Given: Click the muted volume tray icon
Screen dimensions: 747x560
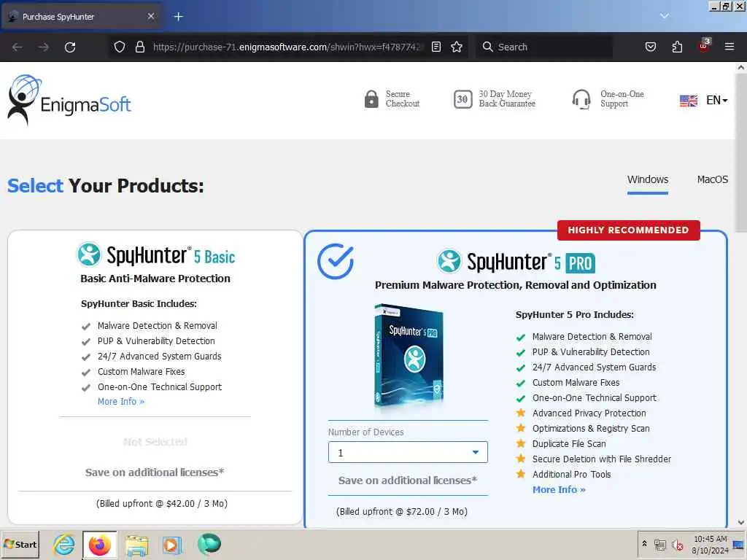Looking at the screenshot, I should [x=677, y=544].
